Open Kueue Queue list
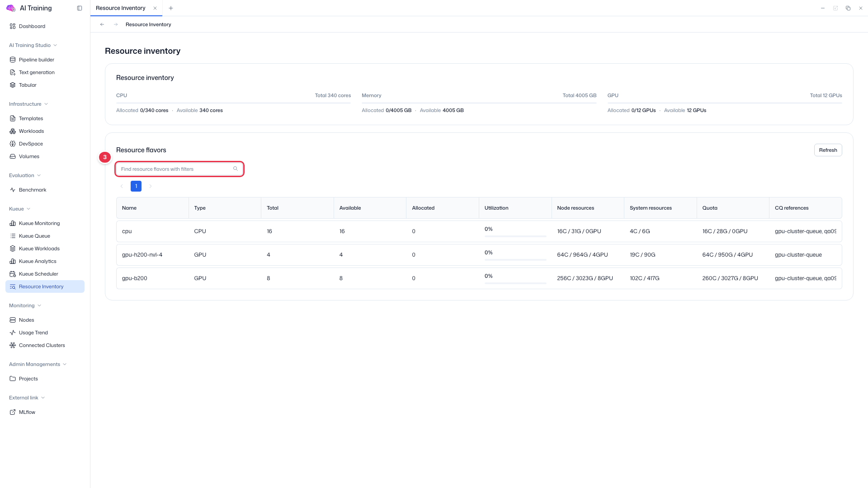The image size is (868, 488). tap(45, 236)
